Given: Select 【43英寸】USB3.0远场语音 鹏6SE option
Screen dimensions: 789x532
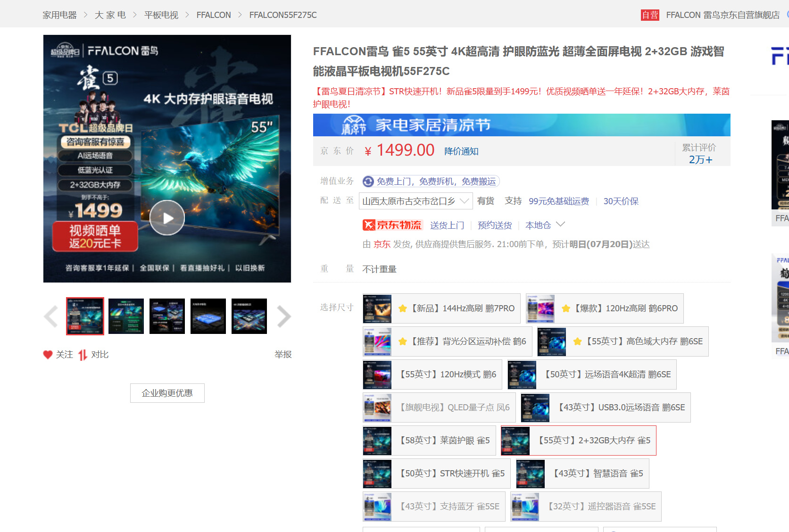Looking at the screenshot, I should pyautogui.click(x=606, y=407).
